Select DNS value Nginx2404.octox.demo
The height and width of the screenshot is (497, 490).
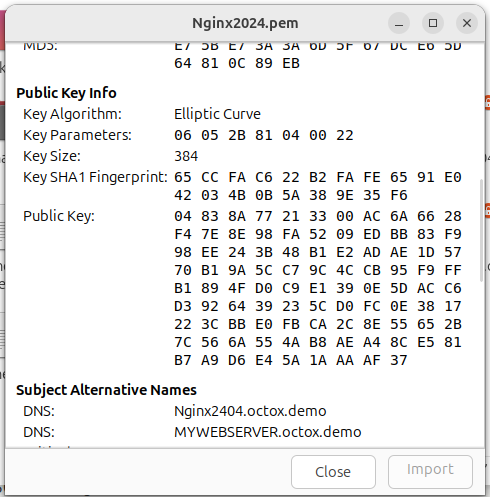pyautogui.click(x=250, y=411)
